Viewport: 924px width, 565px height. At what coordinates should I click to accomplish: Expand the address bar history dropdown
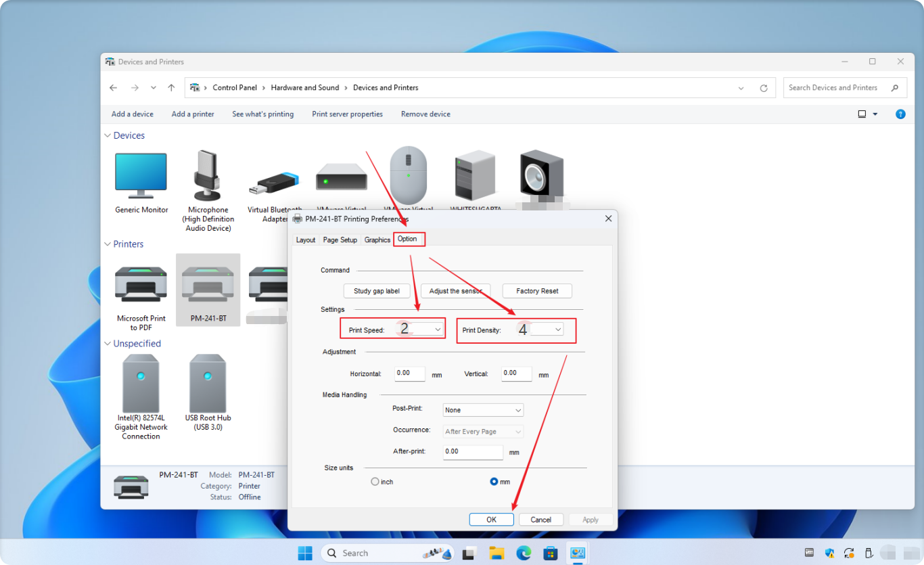point(741,88)
